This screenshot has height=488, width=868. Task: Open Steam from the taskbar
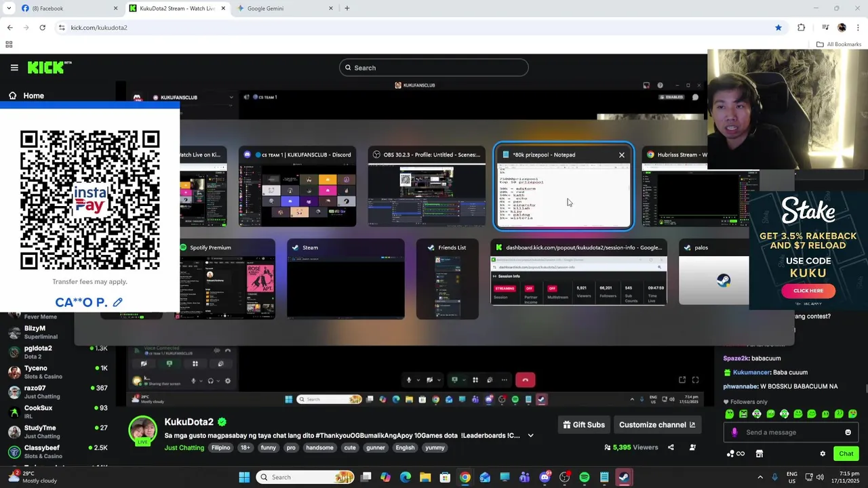tap(623, 477)
